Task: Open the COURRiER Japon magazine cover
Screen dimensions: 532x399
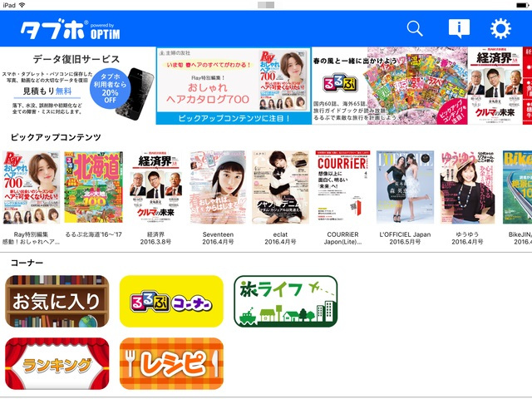Action: (342, 187)
